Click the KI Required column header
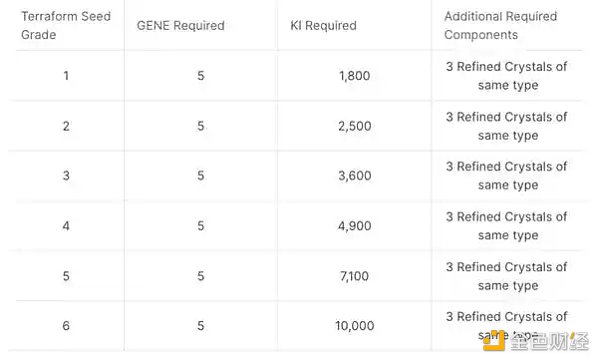This screenshot has height=362, width=600. tap(323, 26)
